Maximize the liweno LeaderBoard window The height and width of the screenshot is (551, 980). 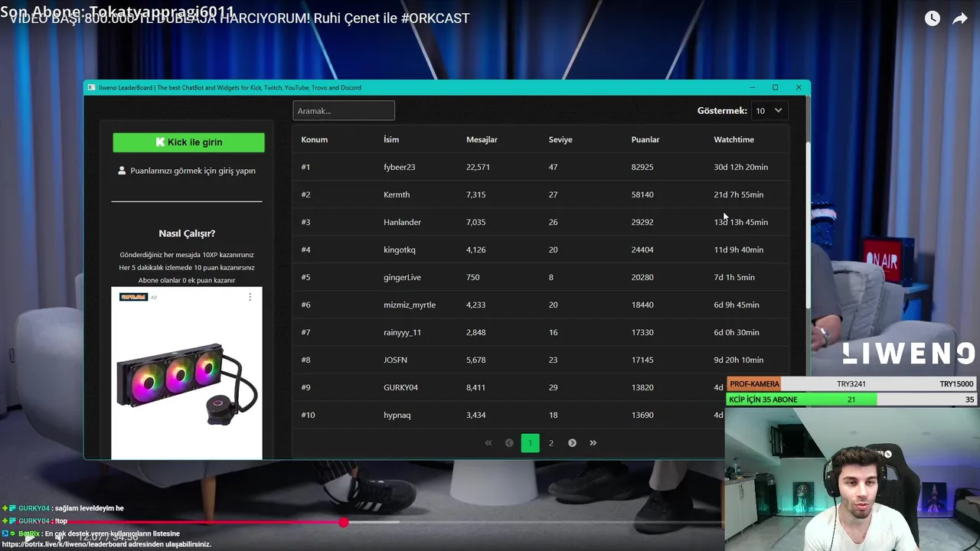click(775, 87)
